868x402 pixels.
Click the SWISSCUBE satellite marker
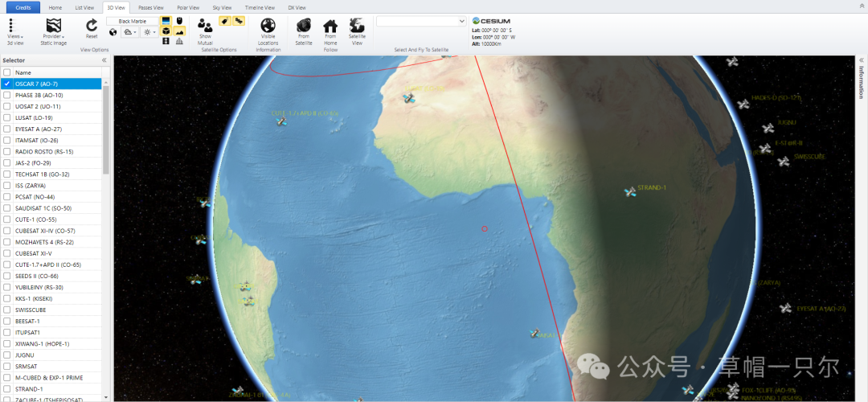(783, 162)
